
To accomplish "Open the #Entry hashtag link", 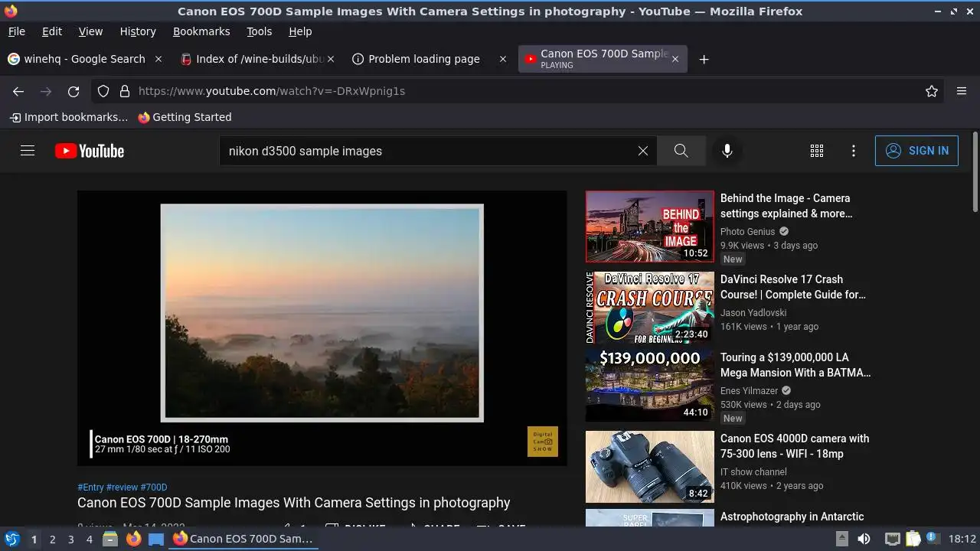I will tap(90, 487).
